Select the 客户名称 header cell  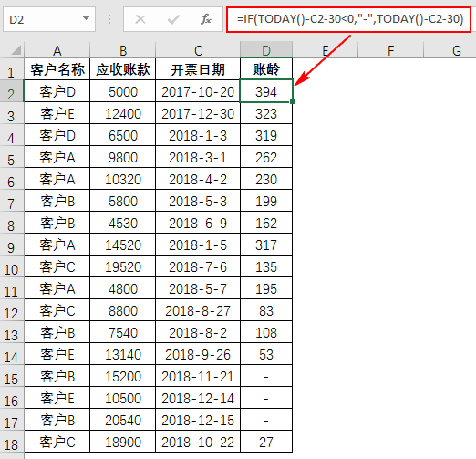click(x=57, y=69)
